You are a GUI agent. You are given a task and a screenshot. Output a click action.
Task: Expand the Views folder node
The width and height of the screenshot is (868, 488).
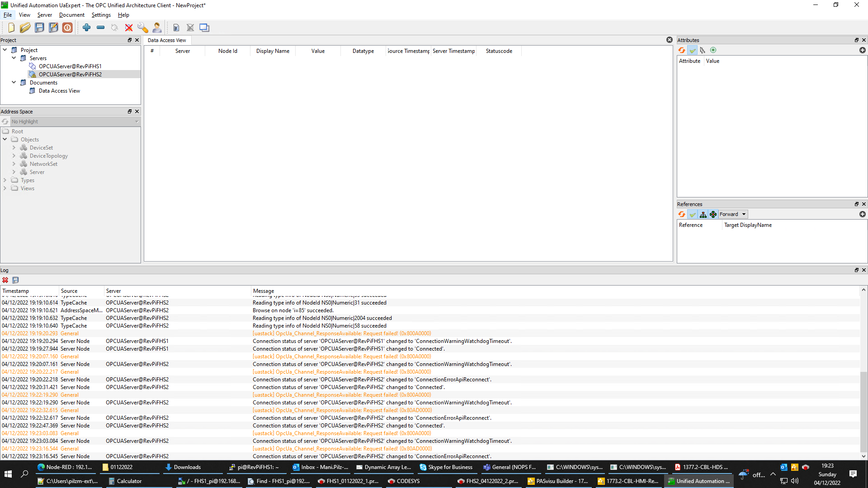coord(5,188)
